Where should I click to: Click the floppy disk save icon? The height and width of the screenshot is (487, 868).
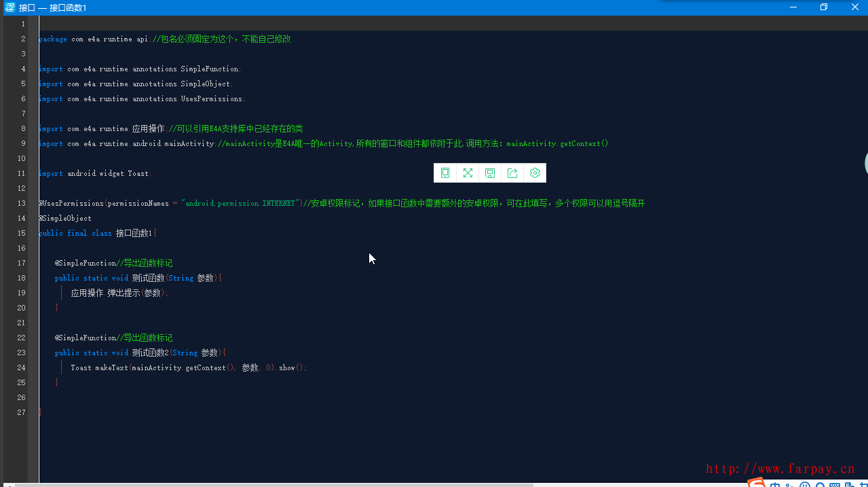pos(490,173)
